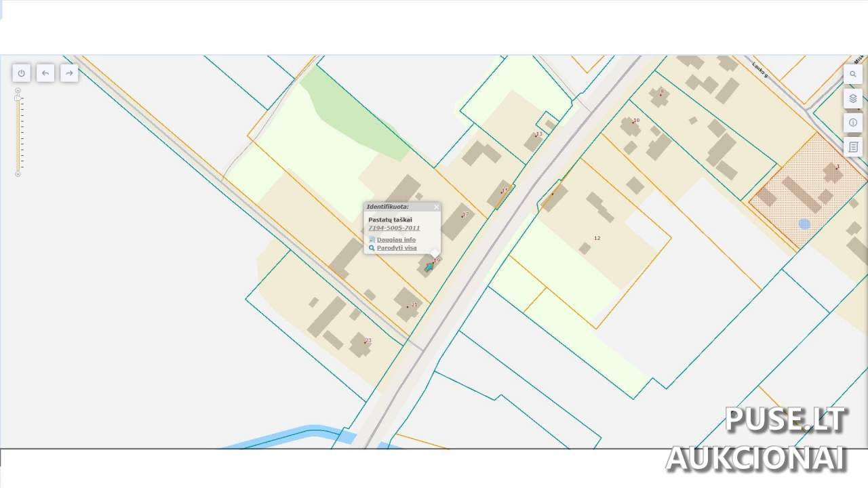Viewport: 868px width, 488px height.
Task: Zoom out with slider minus button
Action: 18,174
